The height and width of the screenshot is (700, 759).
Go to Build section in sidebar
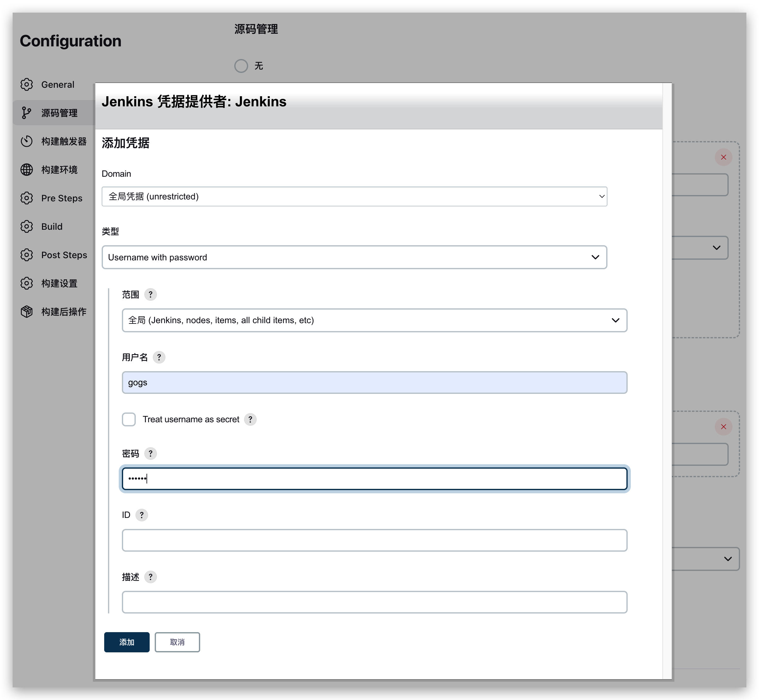pos(52,227)
